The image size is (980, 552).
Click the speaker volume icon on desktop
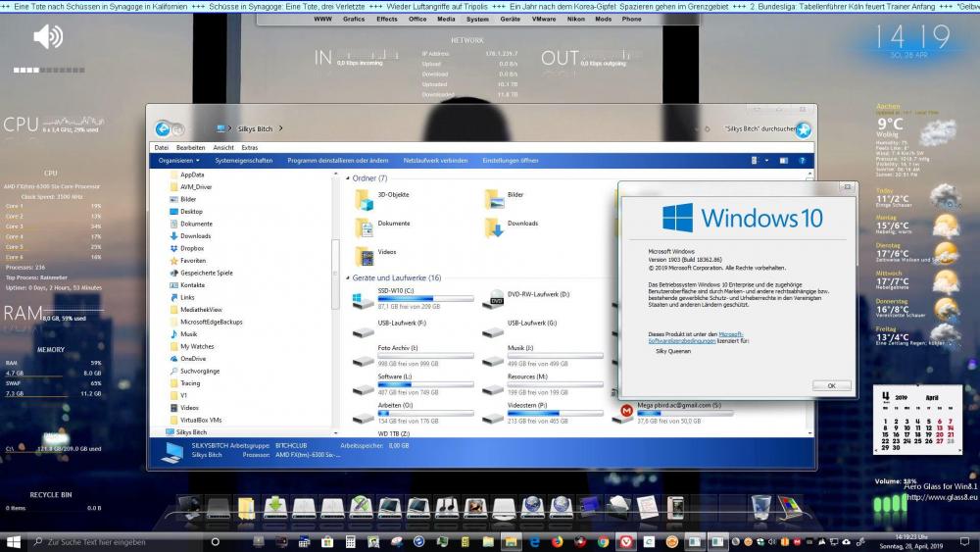(x=47, y=37)
